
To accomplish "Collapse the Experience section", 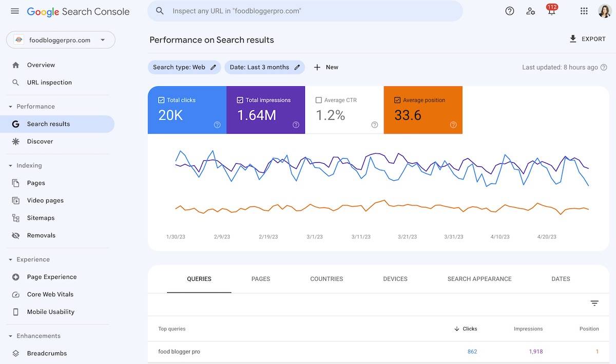I will click(10, 260).
